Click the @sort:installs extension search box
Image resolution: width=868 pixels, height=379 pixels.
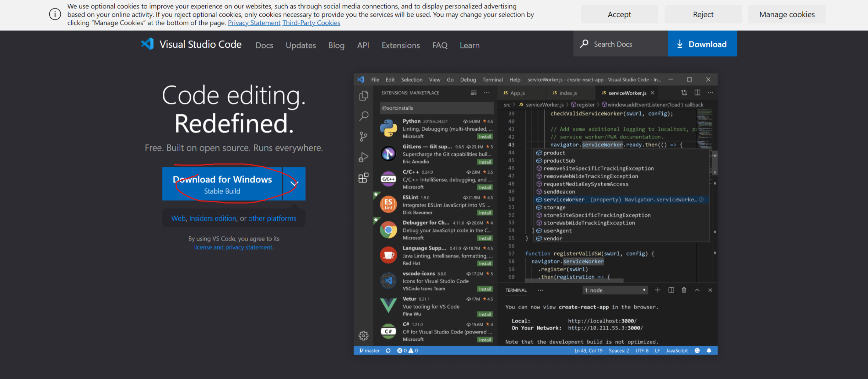[x=436, y=108]
